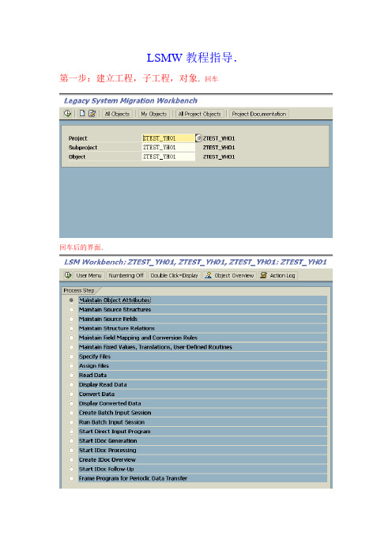Select radio button for Start IDoc Generation

pos(71,440)
